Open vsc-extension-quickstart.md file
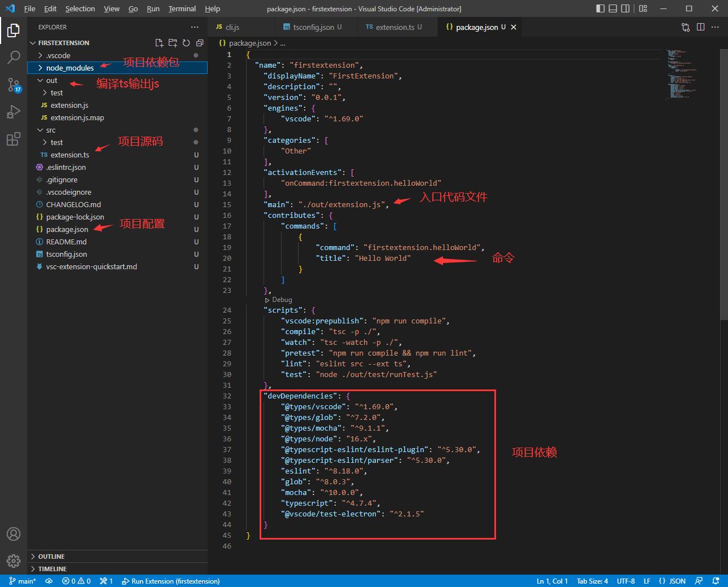 117,266
